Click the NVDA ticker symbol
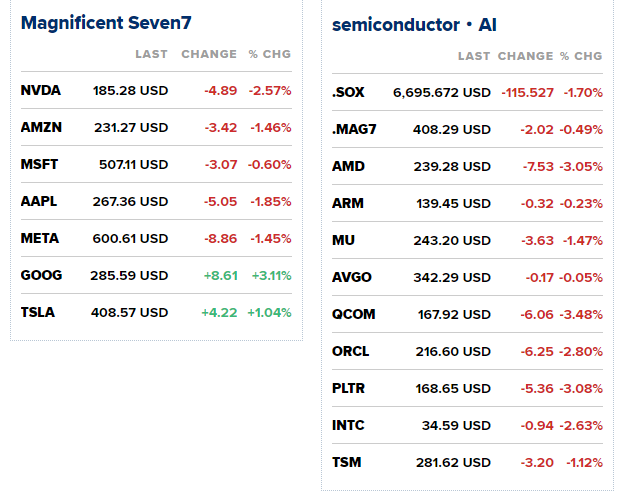Viewport: 625px width, 497px height. [x=40, y=90]
